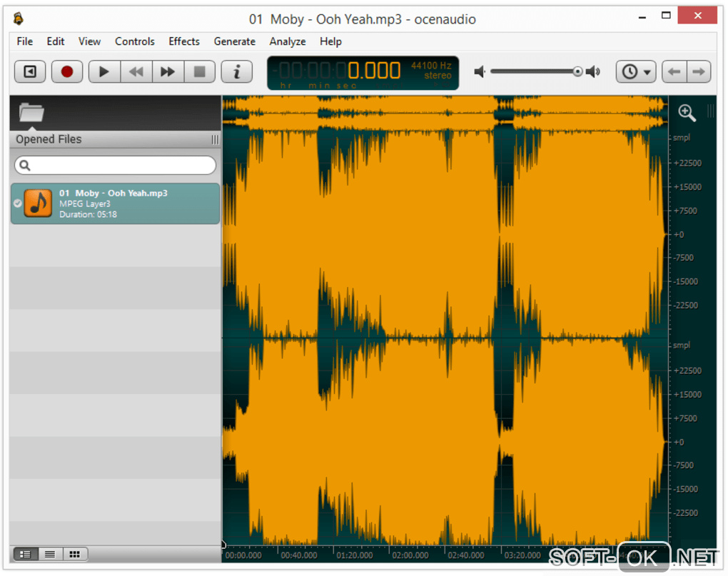Switch to detailed list view
The height and width of the screenshot is (576, 728).
click(x=26, y=554)
